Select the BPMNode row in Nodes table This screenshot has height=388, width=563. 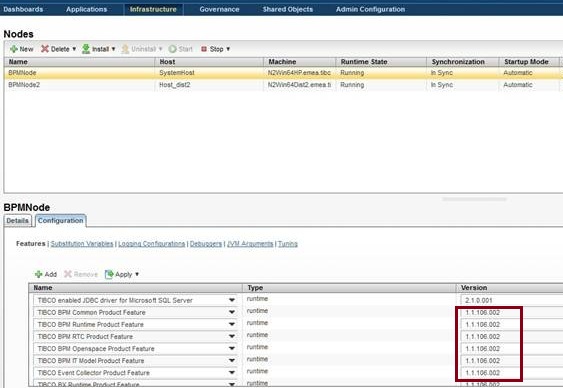(x=283, y=73)
